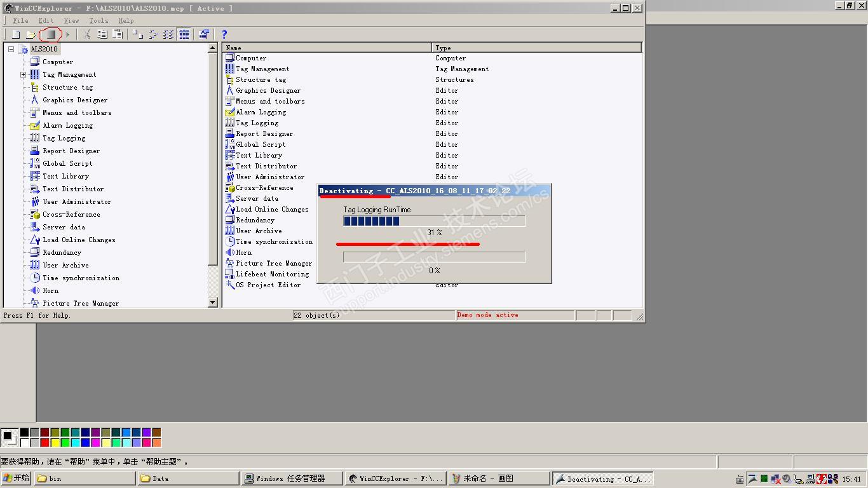
Task: Switch to Small Icons view in toolbar
Action: pos(153,34)
